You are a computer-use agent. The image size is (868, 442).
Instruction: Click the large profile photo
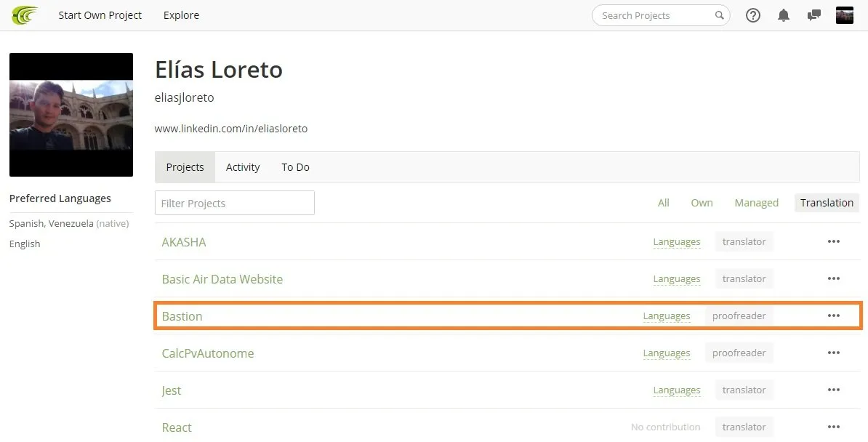(71, 115)
